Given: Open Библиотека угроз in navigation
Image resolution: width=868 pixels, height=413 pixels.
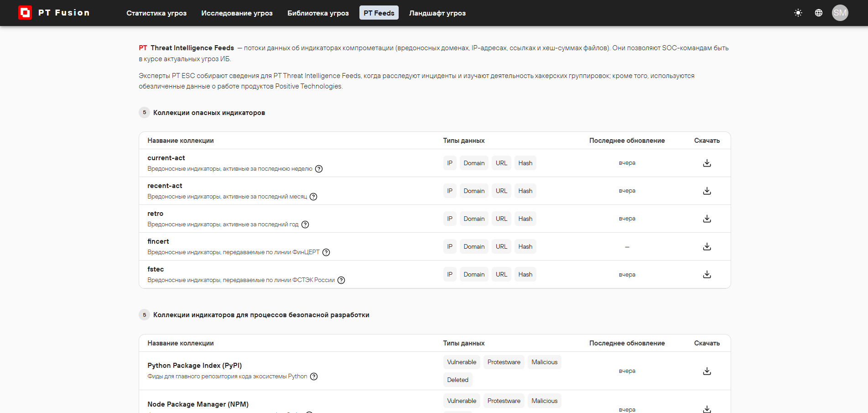Looking at the screenshot, I should click(318, 13).
